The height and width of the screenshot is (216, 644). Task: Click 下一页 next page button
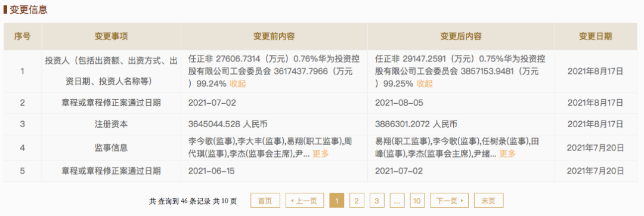[x=450, y=200]
